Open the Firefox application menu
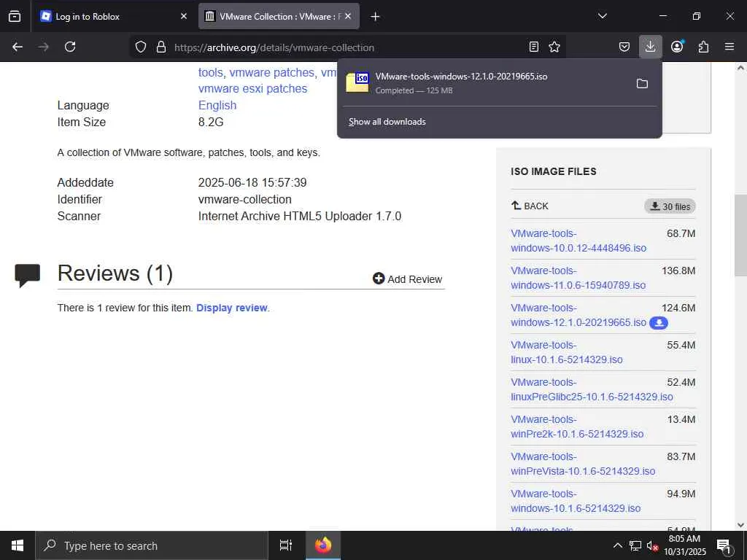The image size is (747, 560). click(x=729, y=47)
